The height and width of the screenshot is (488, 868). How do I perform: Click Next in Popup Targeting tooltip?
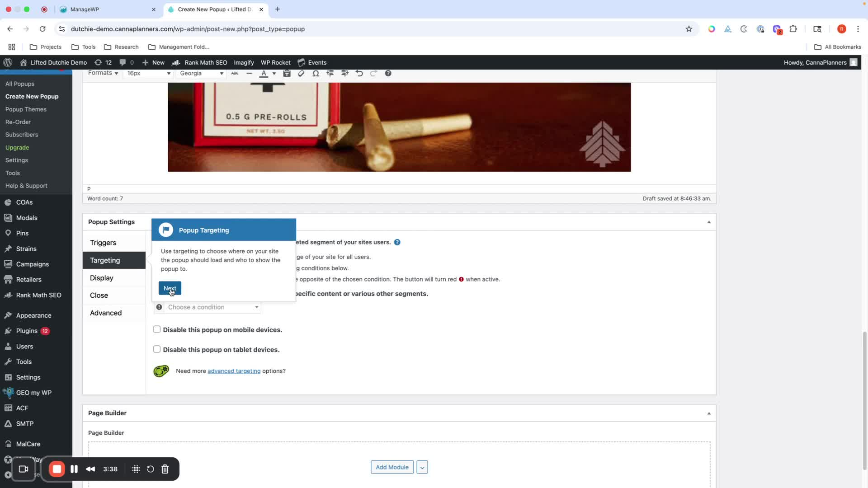[170, 288]
